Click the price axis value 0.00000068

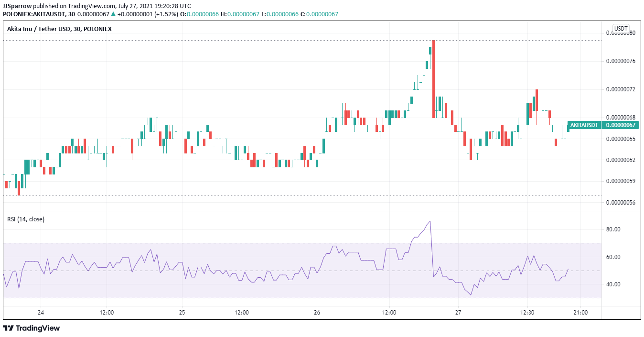point(621,118)
